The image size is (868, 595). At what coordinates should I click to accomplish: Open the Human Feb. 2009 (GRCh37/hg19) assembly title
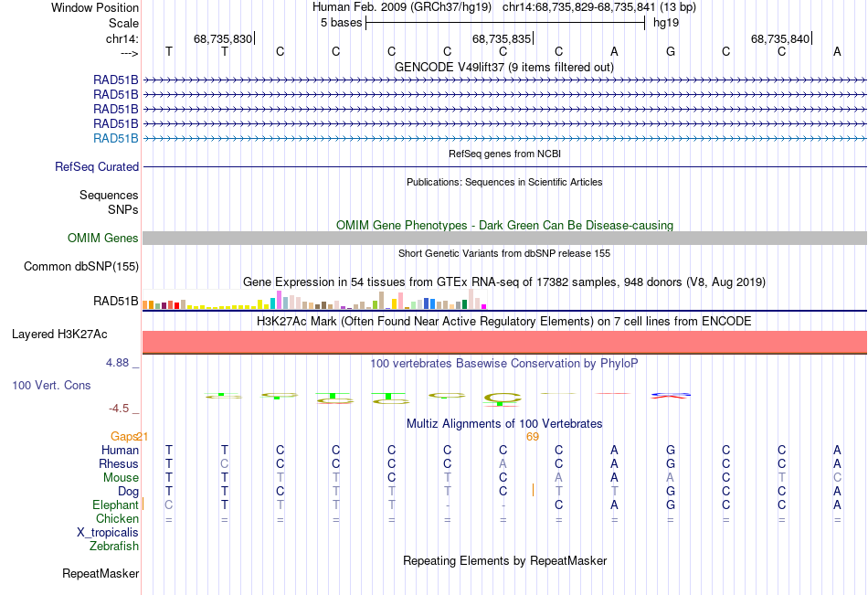(402, 7)
